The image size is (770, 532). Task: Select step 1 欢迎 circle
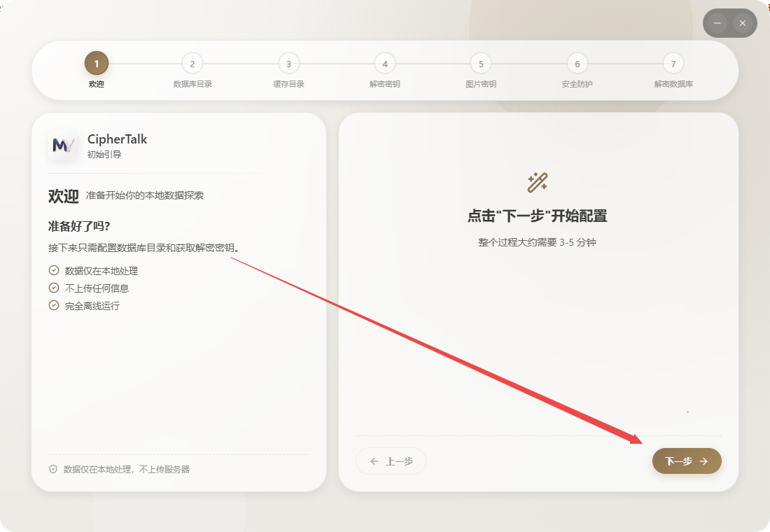[97, 64]
